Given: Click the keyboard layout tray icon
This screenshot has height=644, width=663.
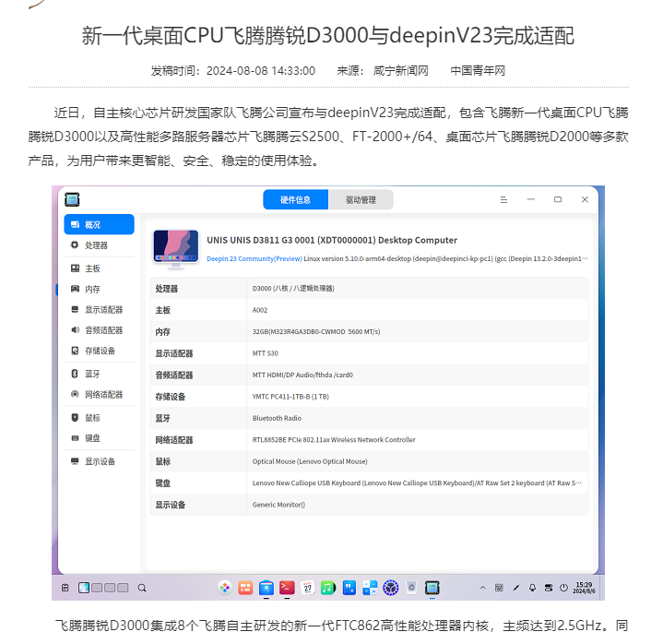Looking at the screenshot, I should (x=499, y=588).
